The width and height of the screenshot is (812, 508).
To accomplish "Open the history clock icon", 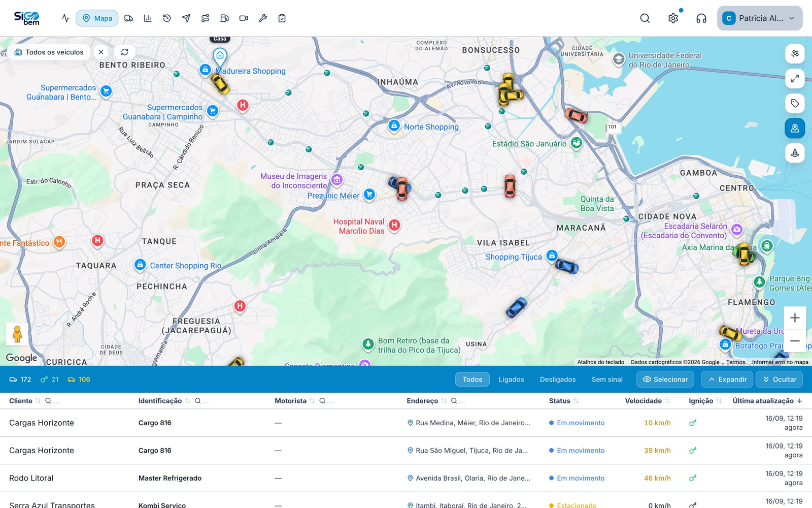I will coord(167,18).
